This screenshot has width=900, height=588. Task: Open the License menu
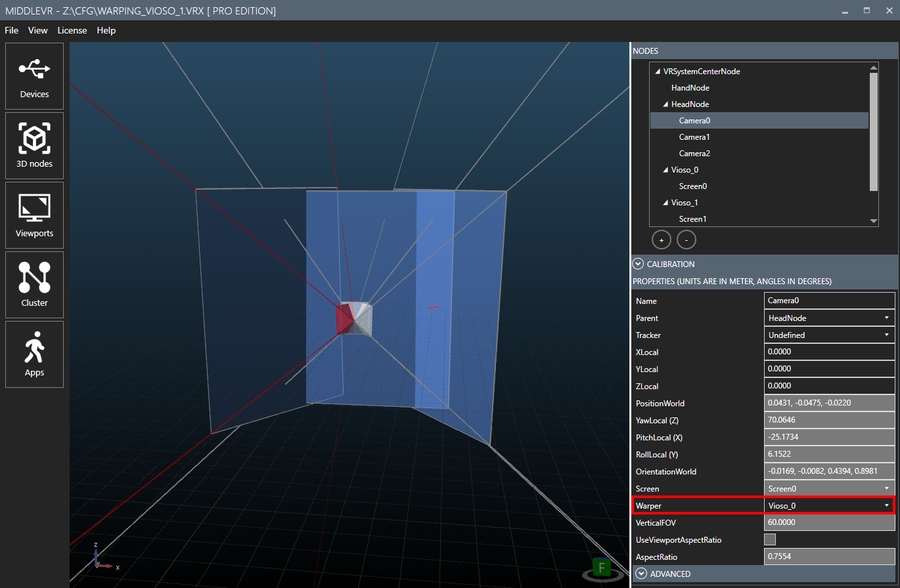(x=72, y=30)
